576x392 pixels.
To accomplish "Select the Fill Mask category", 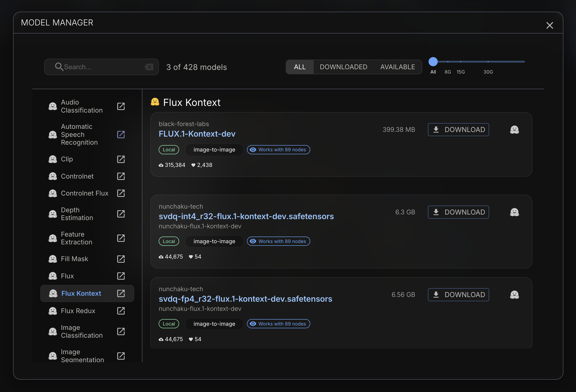I will click(74, 259).
